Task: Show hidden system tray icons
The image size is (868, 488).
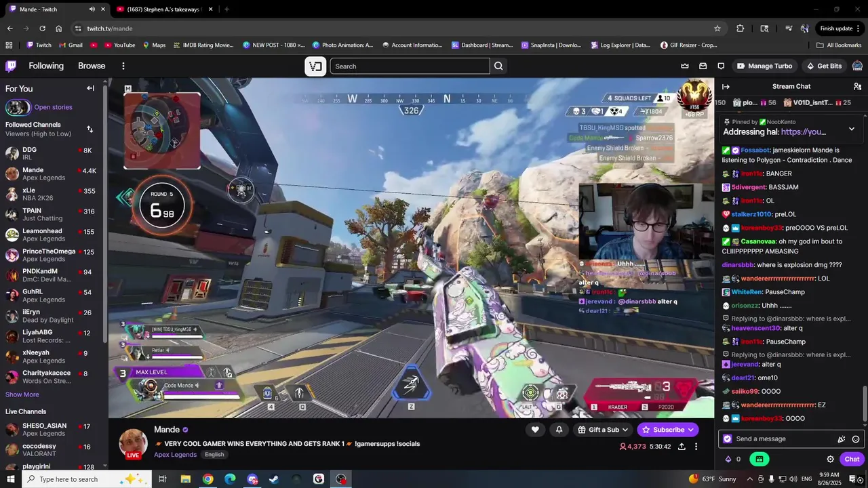Action: 749,479
